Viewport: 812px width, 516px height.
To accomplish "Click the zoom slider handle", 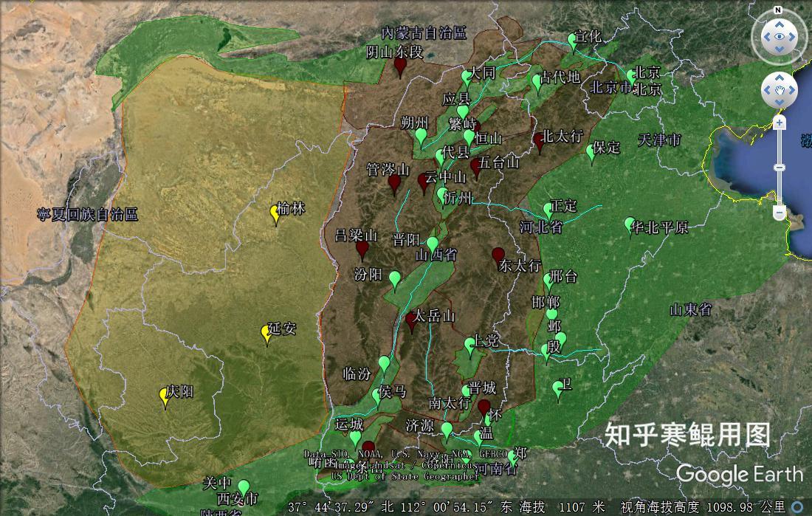I will click(x=780, y=168).
